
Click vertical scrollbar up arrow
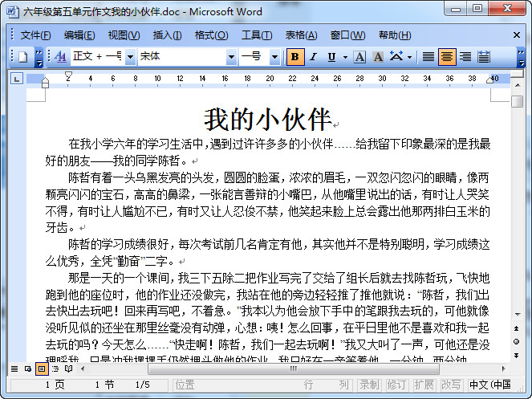point(518,85)
